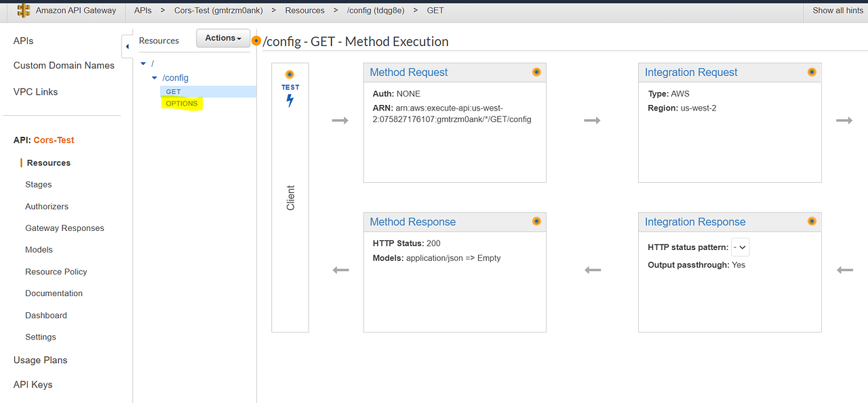868x403 pixels.
Task: Click the hint dot on Integration Response
Action: click(x=812, y=221)
